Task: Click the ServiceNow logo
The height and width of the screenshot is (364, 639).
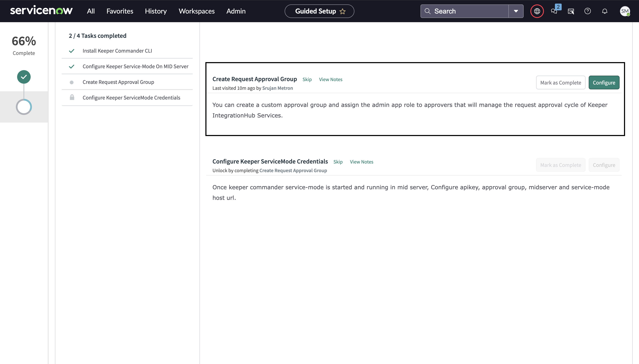Action: click(41, 11)
